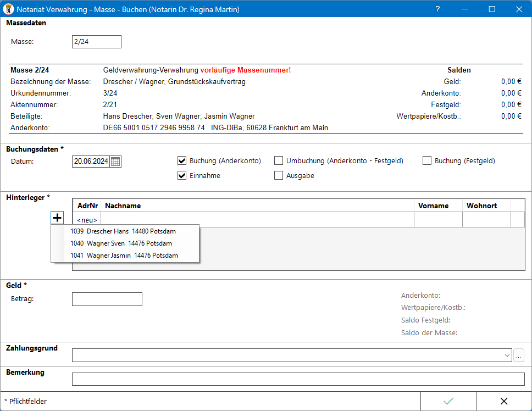Toggle the Einnahme checkbox
Viewport: 532px width, 411px height.
click(182, 176)
